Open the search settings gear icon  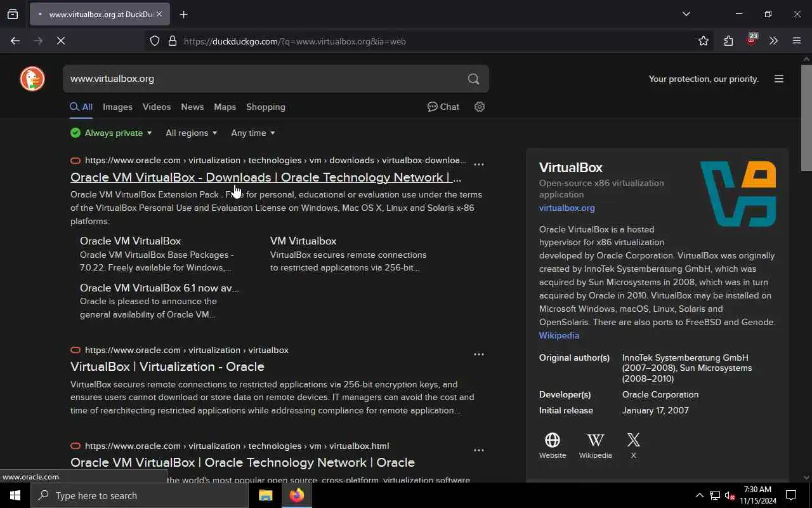(480, 107)
